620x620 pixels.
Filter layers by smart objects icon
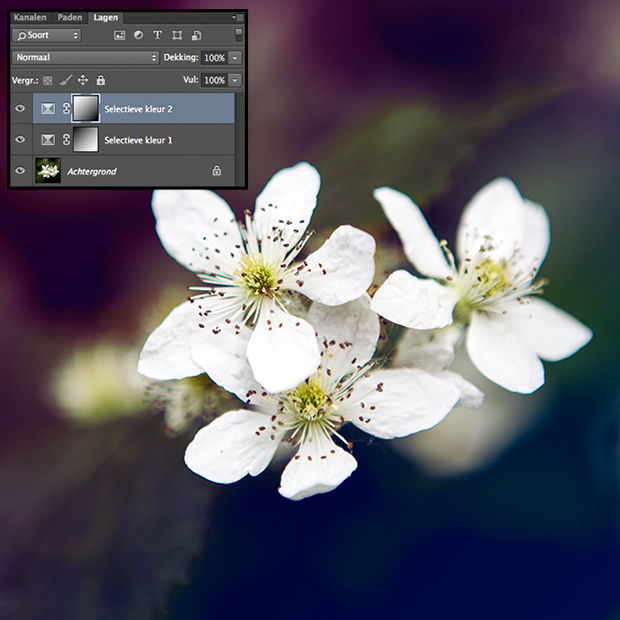(196, 36)
